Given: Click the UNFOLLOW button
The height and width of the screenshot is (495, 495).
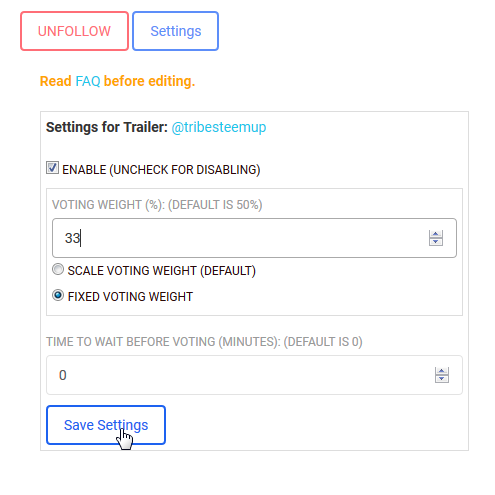Looking at the screenshot, I should (x=74, y=31).
